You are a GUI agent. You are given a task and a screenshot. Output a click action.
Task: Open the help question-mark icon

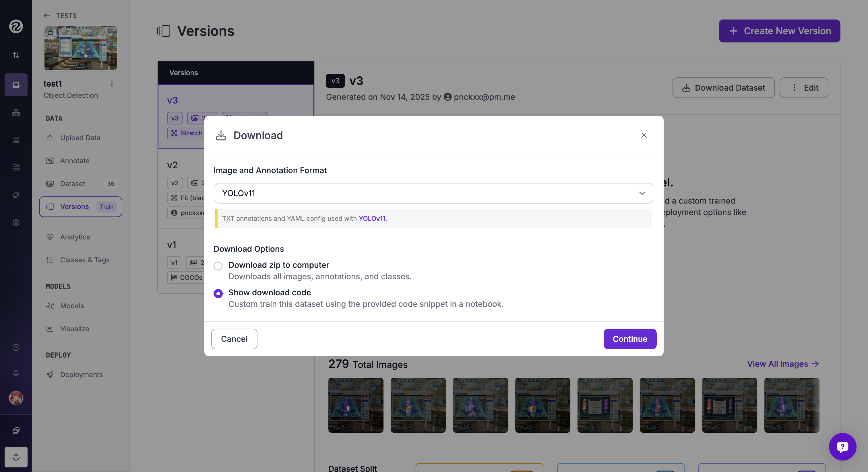(16, 348)
